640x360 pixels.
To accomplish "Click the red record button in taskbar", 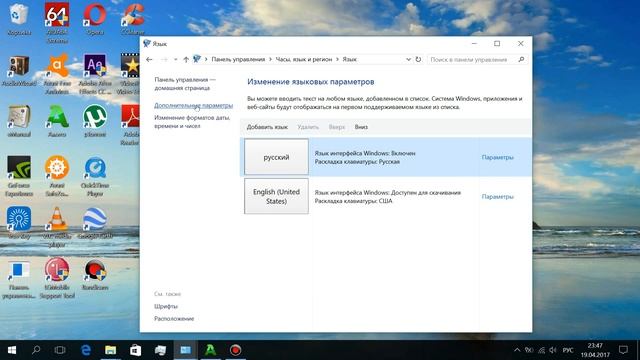I will [236, 350].
